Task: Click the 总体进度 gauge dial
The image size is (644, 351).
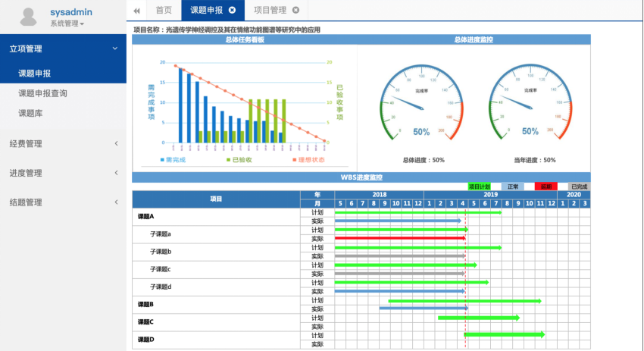Action: 422,104
